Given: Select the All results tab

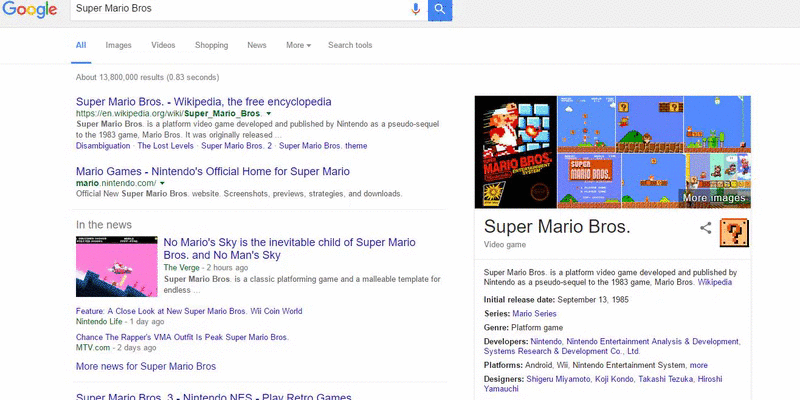Looking at the screenshot, I should pyautogui.click(x=81, y=45).
